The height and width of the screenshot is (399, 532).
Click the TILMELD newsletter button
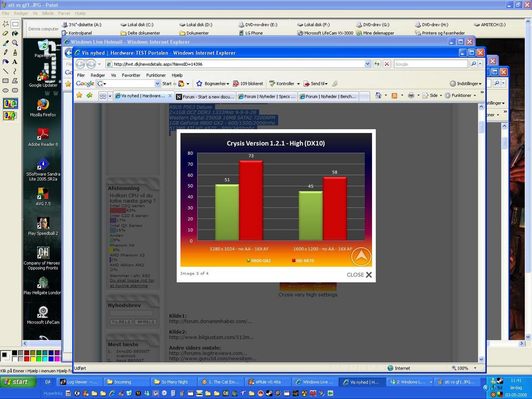point(121,322)
